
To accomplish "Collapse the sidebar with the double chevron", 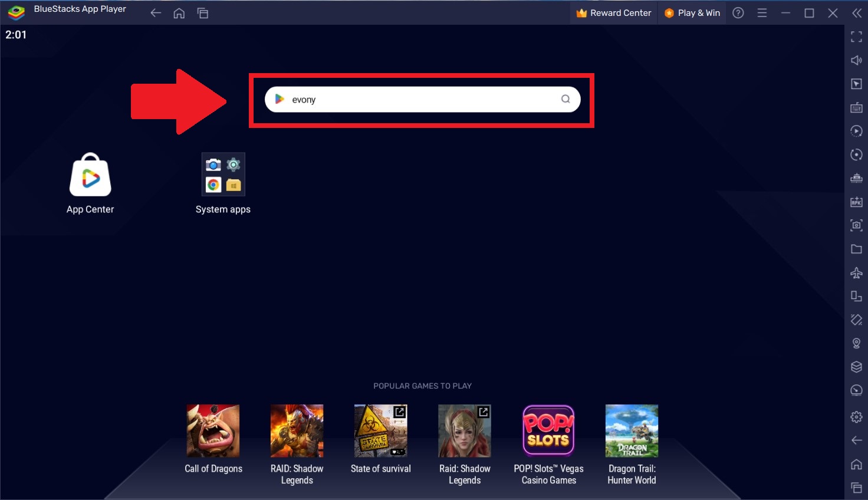I will point(856,13).
